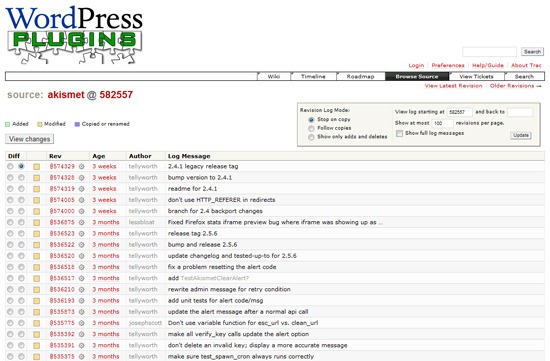Select the Stop on copy radio button
550x361 pixels.
[311, 120]
